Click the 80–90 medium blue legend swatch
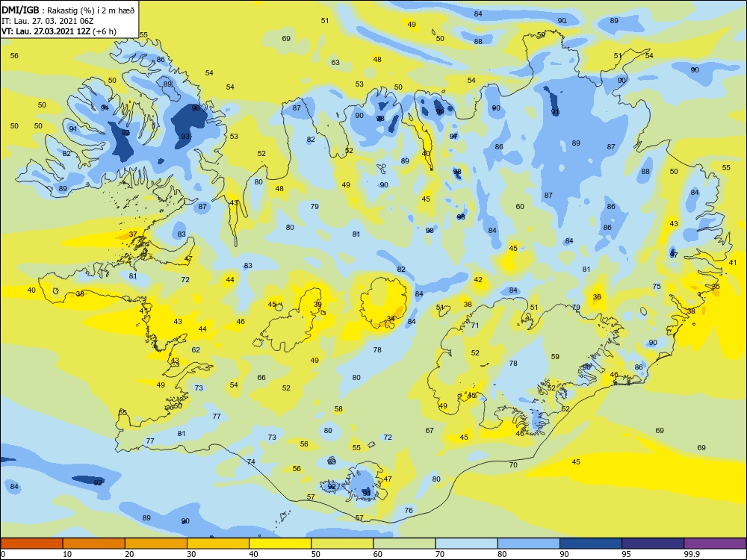This screenshot has width=747, height=560. point(529,544)
